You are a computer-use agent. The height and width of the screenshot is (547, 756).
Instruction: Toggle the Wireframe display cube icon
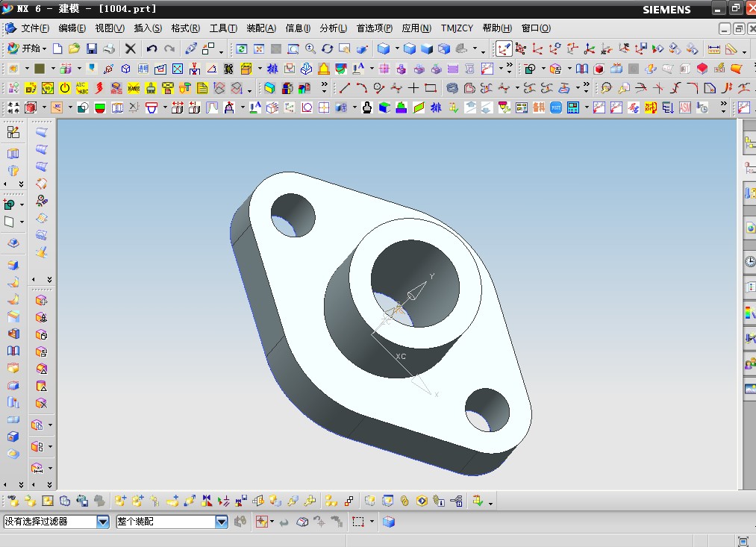click(444, 49)
